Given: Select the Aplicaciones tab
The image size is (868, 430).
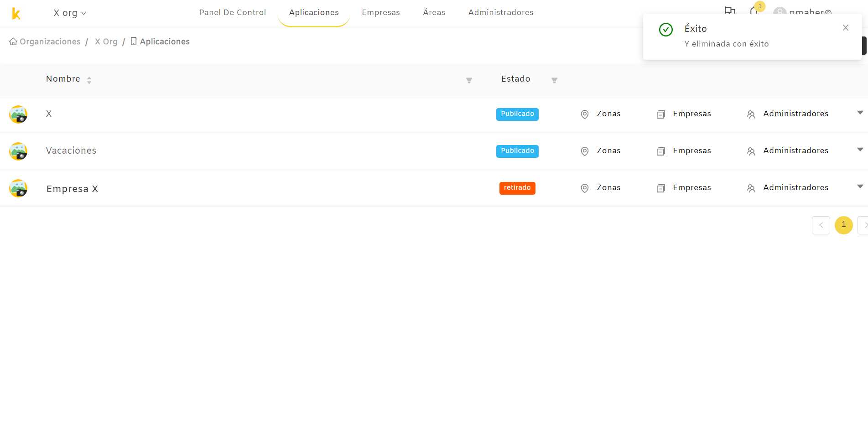Looking at the screenshot, I should [314, 12].
